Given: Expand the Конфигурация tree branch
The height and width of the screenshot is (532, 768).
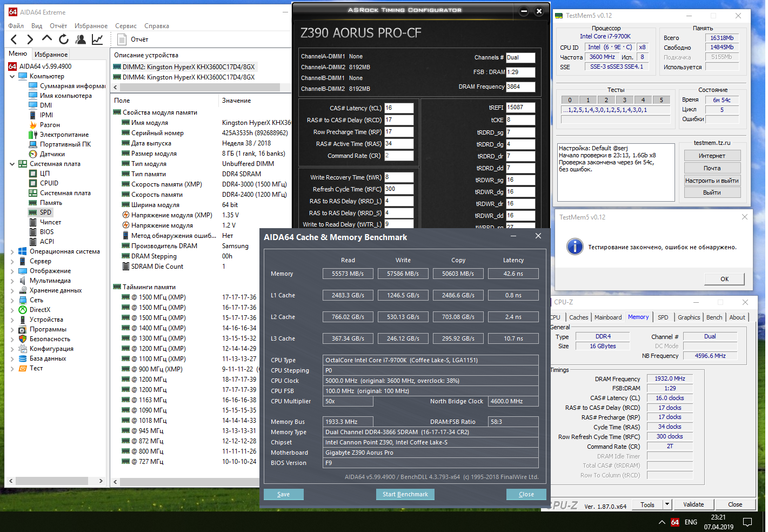Looking at the screenshot, I should click(12, 349).
